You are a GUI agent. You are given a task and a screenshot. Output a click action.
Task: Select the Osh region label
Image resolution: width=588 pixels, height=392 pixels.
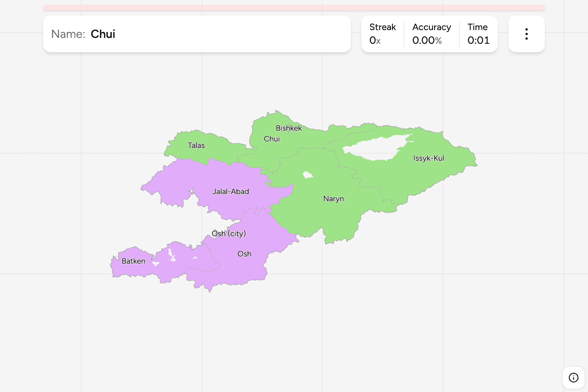244,254
